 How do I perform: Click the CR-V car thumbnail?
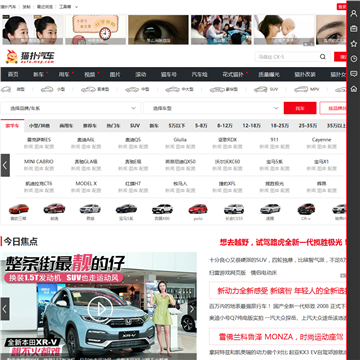pos(306,212)
